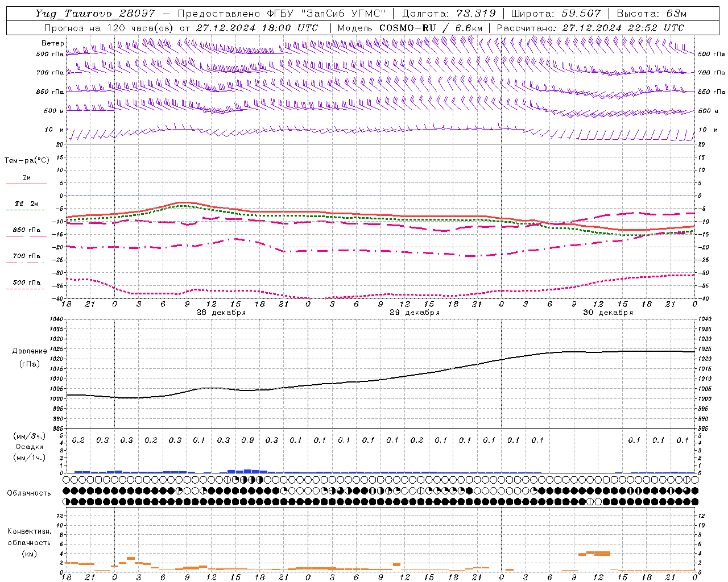Click the model label COSMO-RU / 6.6км
Viewport: 728px width, 582px height.
click(x=431, y=28)
